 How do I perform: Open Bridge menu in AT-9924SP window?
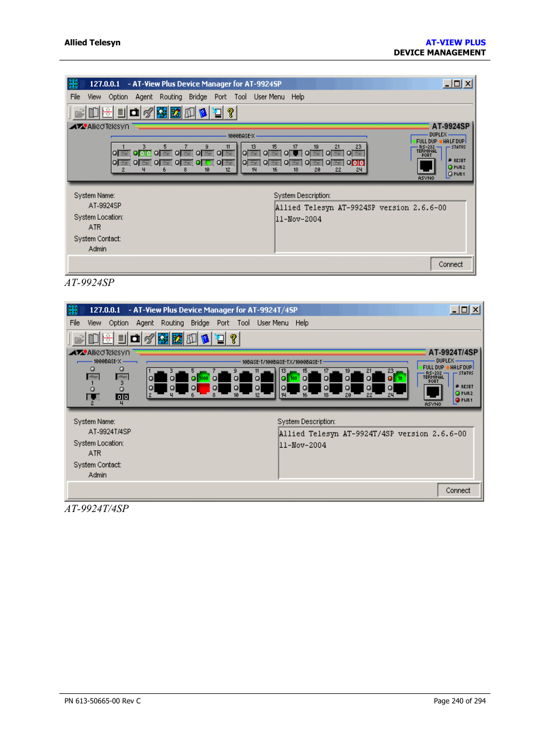pyautogui.click(x=198, y=97)
